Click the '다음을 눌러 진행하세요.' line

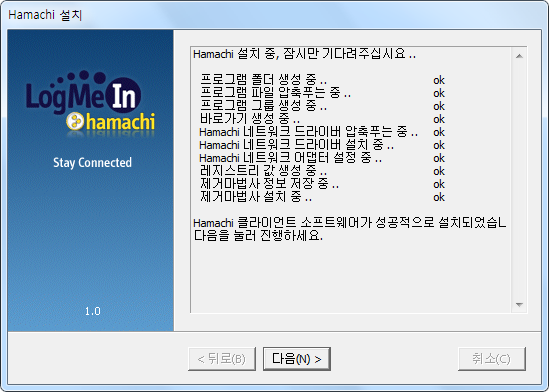258,236
